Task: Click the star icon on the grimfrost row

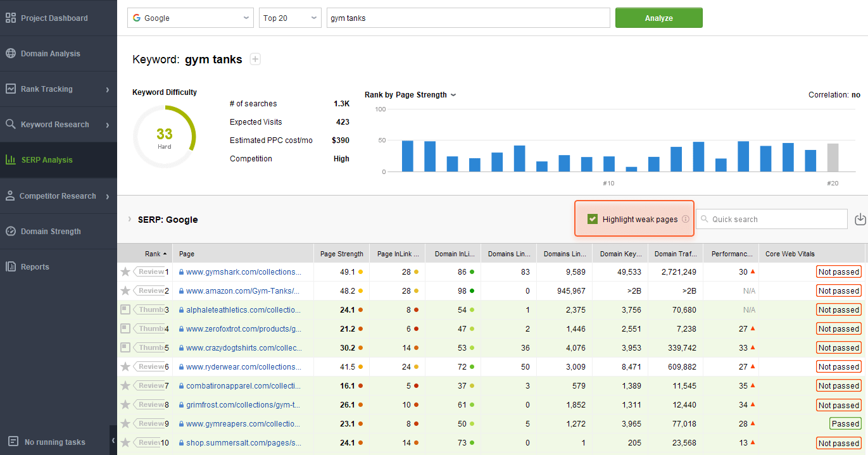Action: click(125, 404)
